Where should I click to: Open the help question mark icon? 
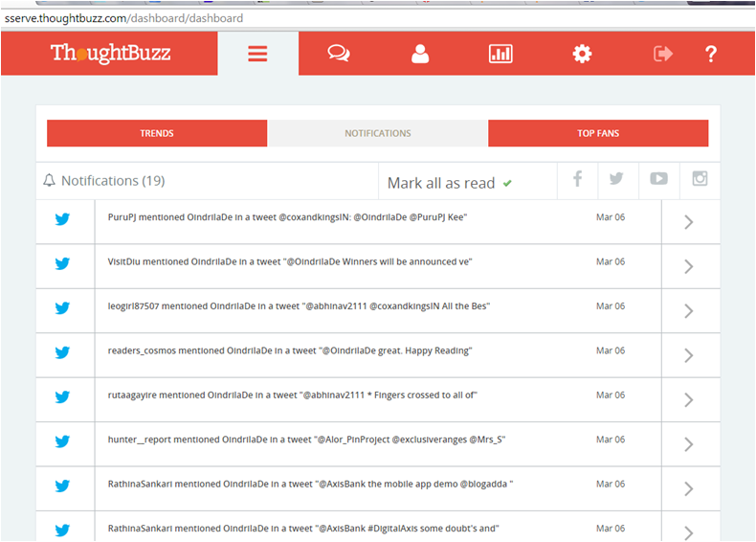coord(711,54)
